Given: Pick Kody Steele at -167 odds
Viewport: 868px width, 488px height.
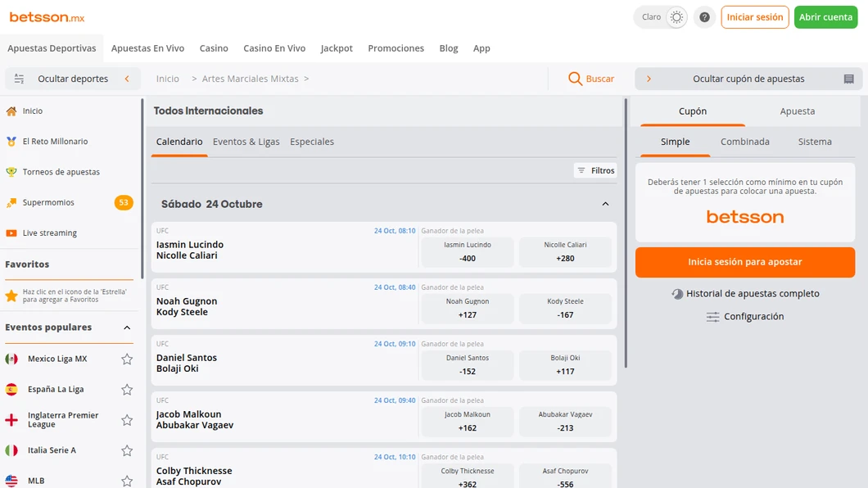Looking at the screenshot, I should pyautogui.click(x=565, y=309).
